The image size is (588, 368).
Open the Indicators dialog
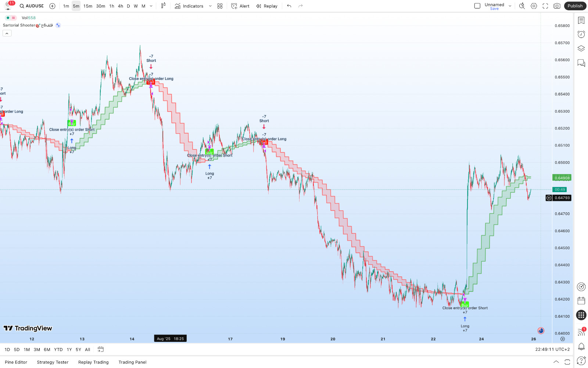point(189,6)
